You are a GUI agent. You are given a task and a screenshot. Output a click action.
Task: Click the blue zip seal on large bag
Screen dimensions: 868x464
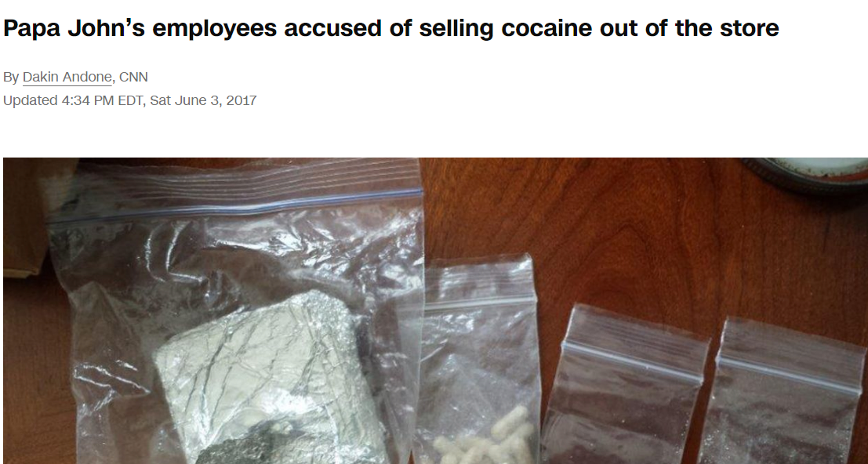(235, 206)
